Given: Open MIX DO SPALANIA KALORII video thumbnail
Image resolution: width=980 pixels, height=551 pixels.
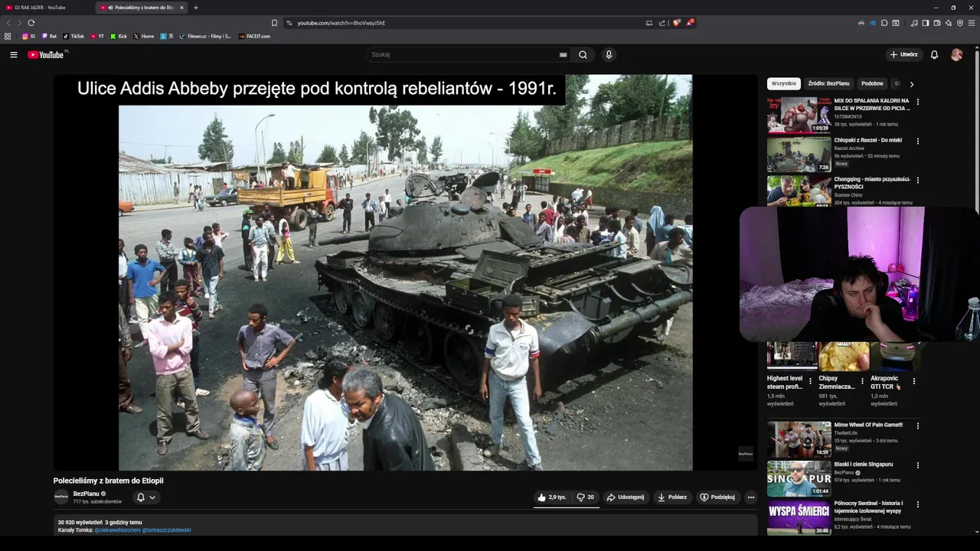Looking at the screenshot, I should 799,115.
